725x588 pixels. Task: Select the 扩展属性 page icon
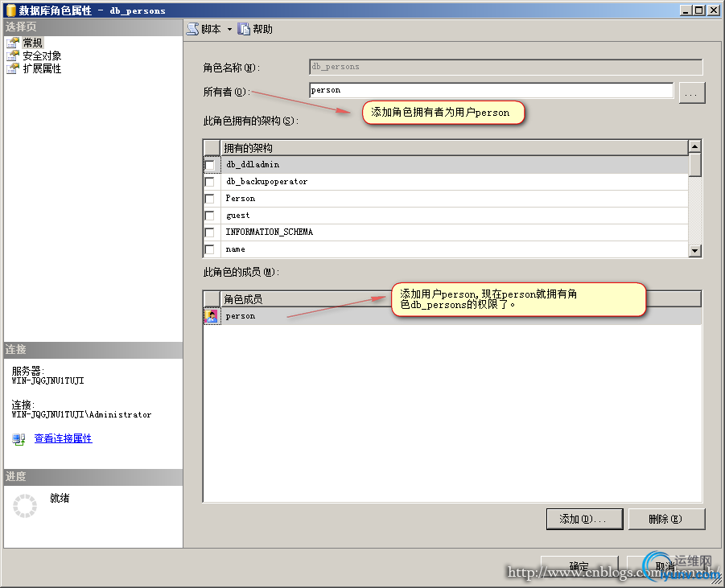13,69
